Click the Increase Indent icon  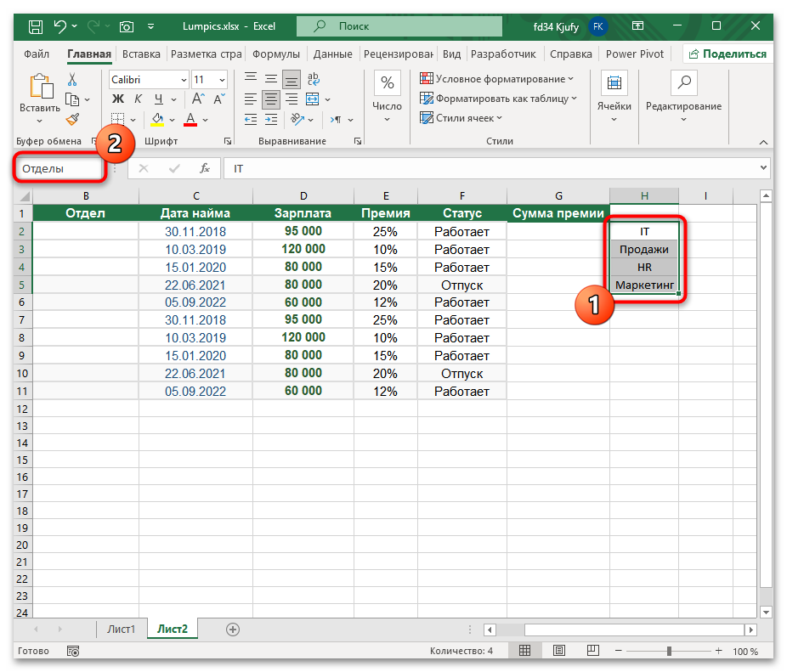(x=270, y=120)
